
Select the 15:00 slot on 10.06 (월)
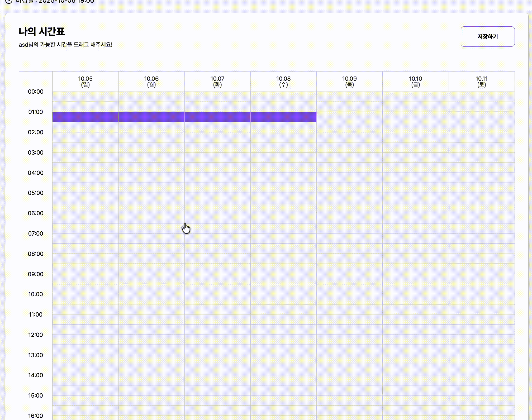[151, 400]
